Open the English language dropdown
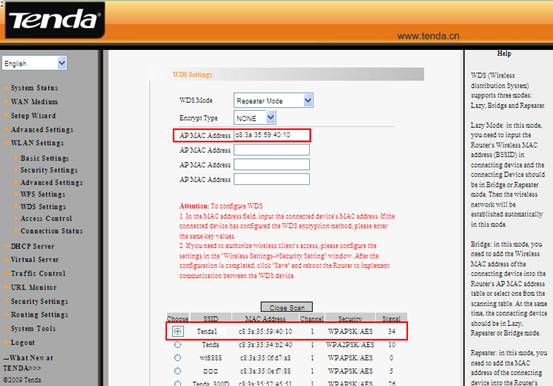 (x=34, y=64)
